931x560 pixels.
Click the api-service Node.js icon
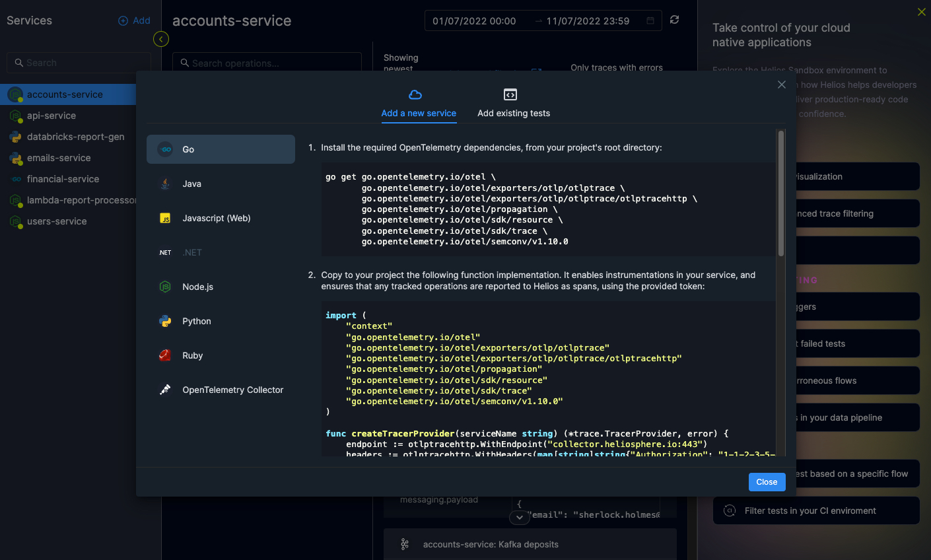pyautogui.click(x=15, y=116)
